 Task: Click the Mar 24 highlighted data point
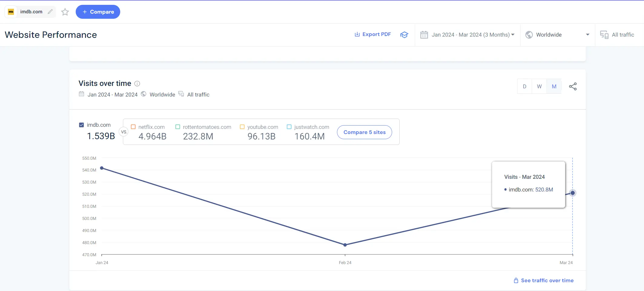(573, 193)
